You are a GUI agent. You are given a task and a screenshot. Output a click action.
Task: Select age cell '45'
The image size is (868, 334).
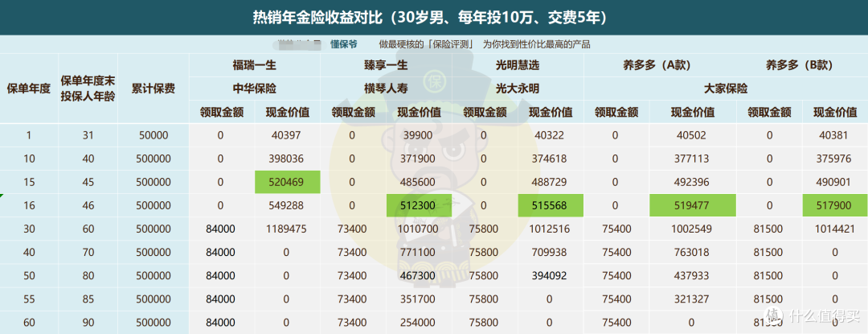tap(88, 182)
